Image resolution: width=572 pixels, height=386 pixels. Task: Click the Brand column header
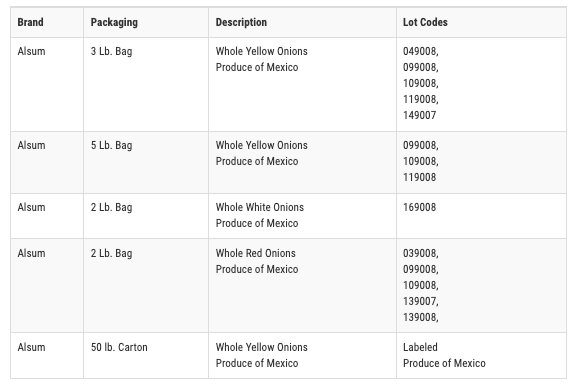click(31, 22)
